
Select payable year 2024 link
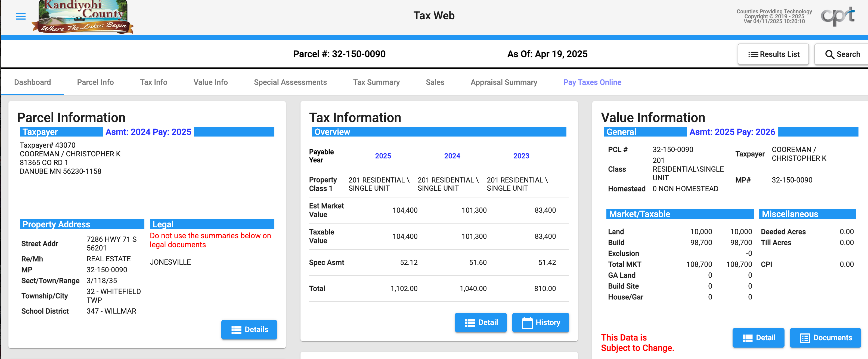452,156
